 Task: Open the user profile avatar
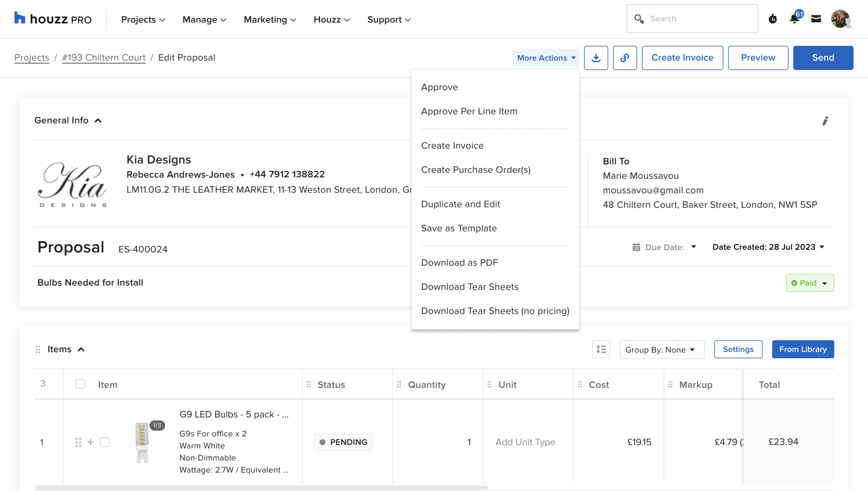840,19
